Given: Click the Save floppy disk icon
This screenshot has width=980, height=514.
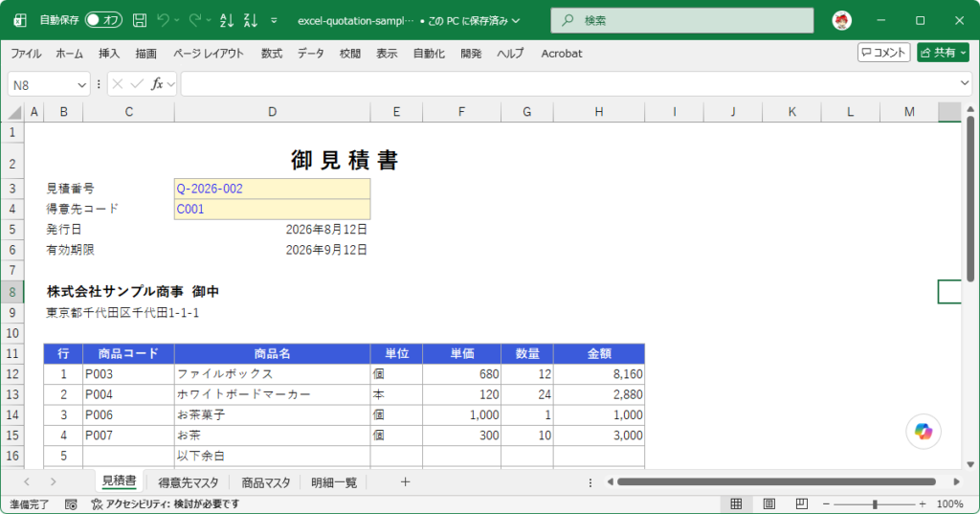Looking at the screenshot, I should (x=140, y=21).
